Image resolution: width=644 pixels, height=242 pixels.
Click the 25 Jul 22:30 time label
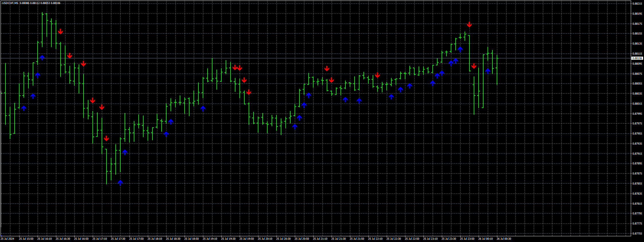tap(394, 239)
